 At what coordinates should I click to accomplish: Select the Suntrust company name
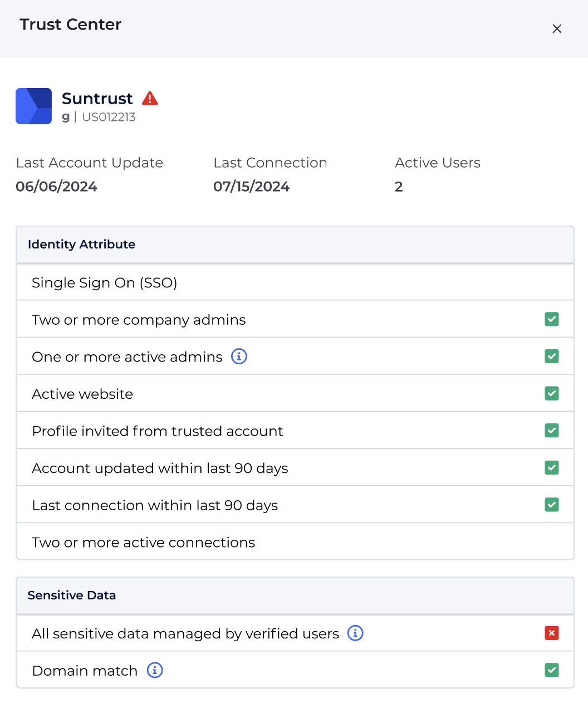click(x=97, y=99)
